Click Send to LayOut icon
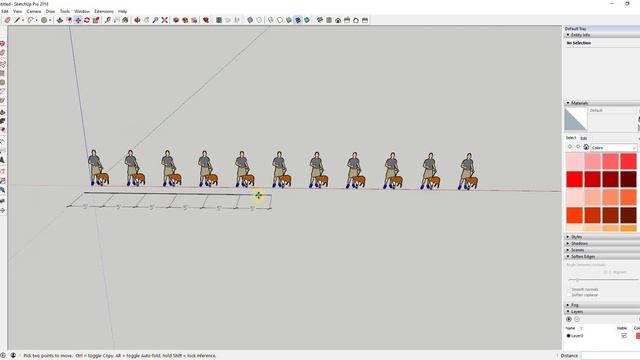This screenshot has width=640, height=360. pos(194,20)
